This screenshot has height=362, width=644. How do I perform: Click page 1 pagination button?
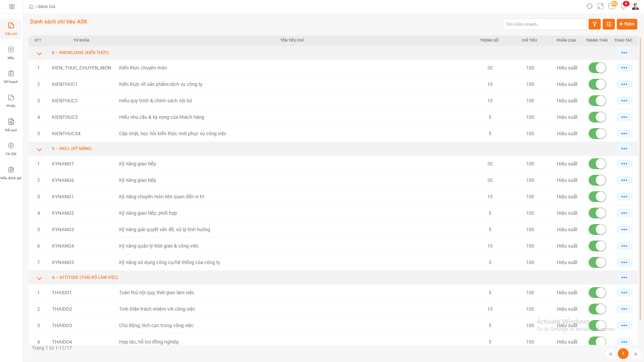pos(623,354)
